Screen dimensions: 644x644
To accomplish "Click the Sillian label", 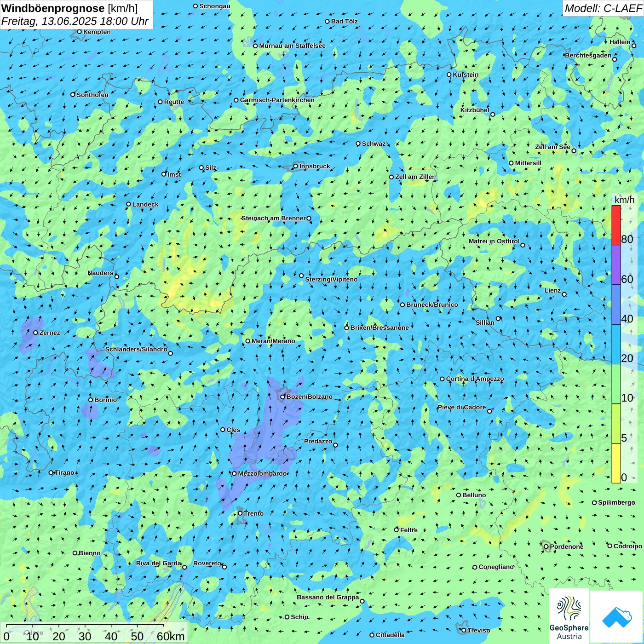I will pyautogui.click(x=485, y=322).
